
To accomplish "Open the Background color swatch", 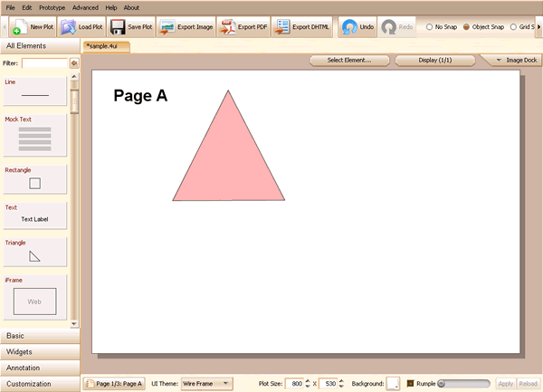I will [x=393, y=384].
